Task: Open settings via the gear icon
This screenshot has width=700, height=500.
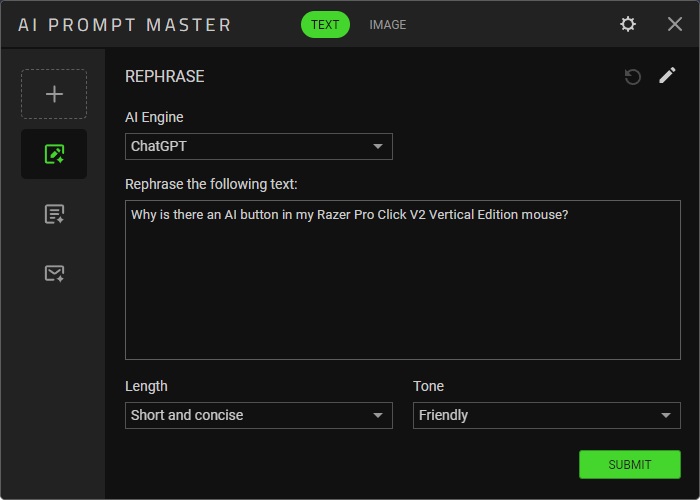Action: [x=628, y=24]
